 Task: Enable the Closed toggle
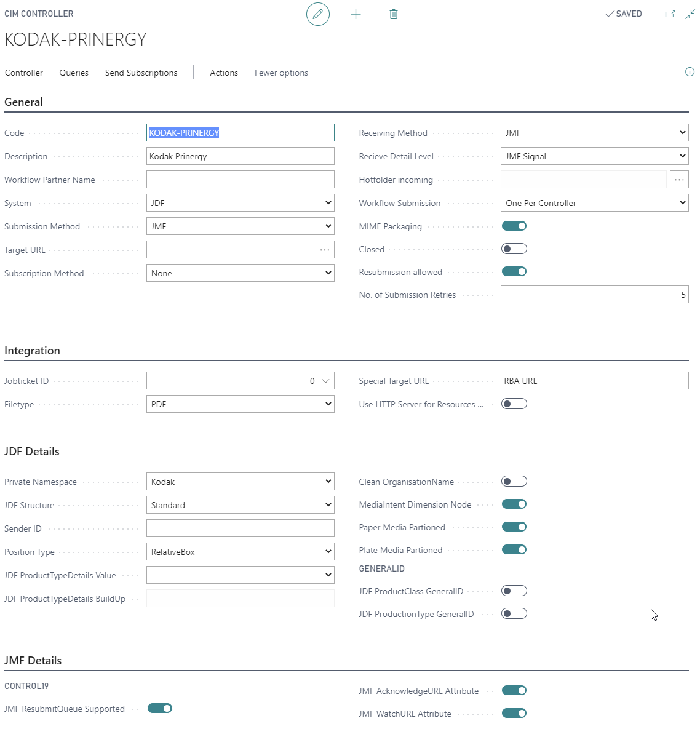(514, 249)
